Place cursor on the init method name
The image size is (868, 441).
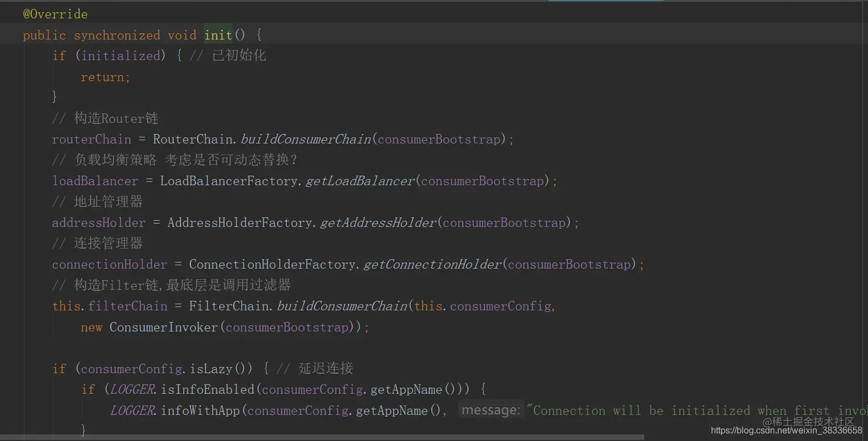(x=218, y=35)
